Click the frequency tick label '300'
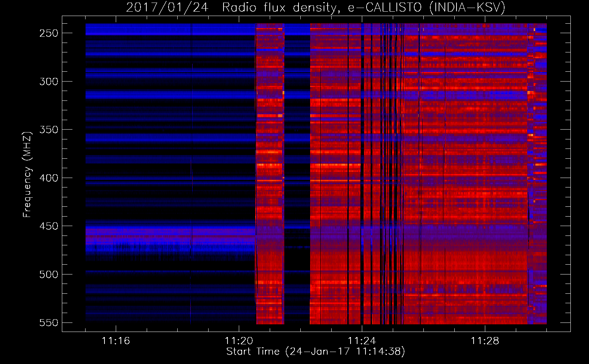Image resolution: width=589 pixels, height=364 pixels. (x=49, y=82)
